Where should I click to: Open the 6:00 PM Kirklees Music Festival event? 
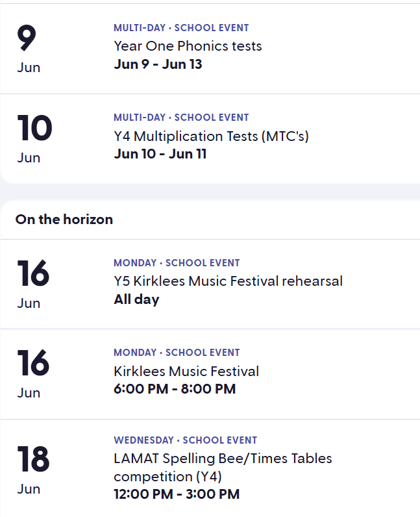(186, 371)
